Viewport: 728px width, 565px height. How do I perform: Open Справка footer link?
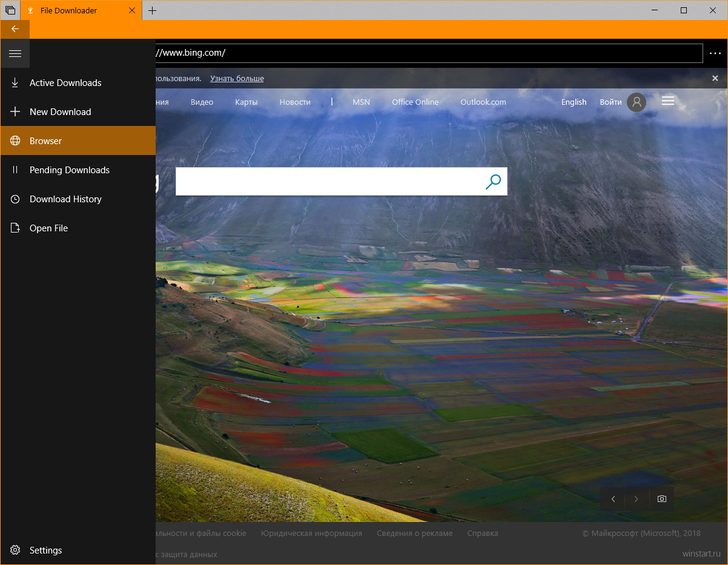483,534
